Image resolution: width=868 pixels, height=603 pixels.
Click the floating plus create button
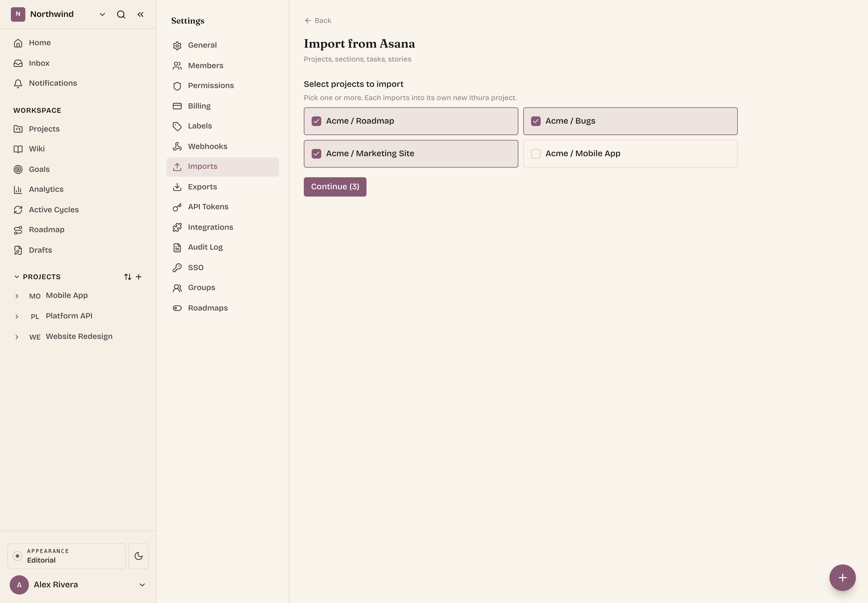coord(842,577)
